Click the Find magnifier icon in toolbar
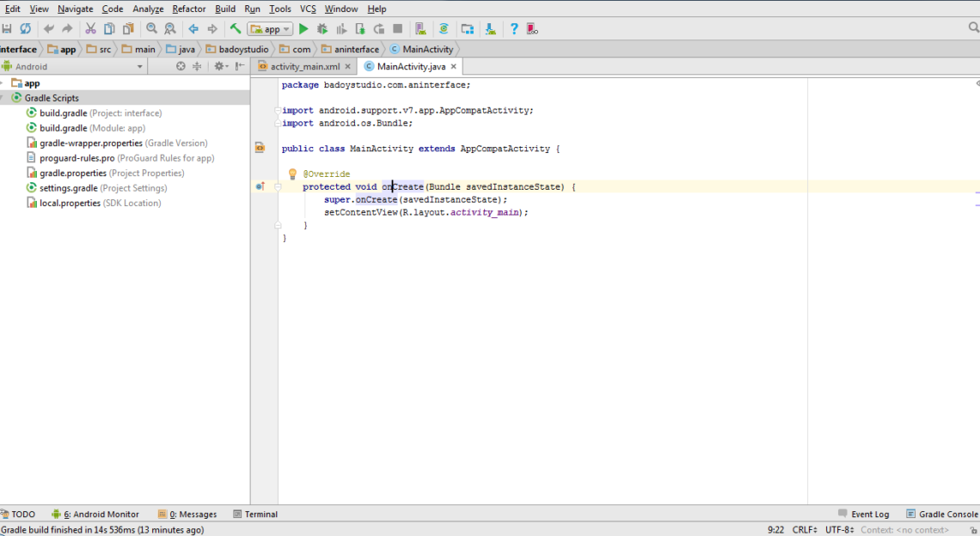The width and height of the screenshot is (980, 536). (x=151, y=29)
